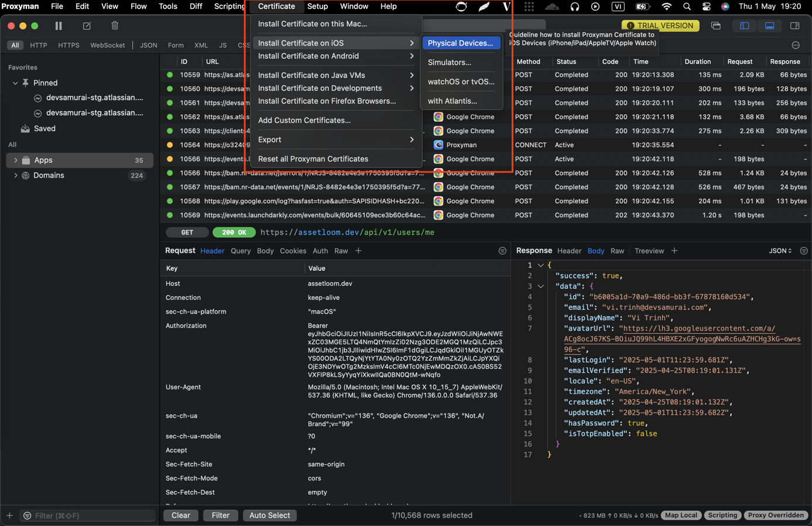The height and width of the screenshot is (526, 812).
Task: Open Install Certificate on Java VMs submenu
Action: 336,75
